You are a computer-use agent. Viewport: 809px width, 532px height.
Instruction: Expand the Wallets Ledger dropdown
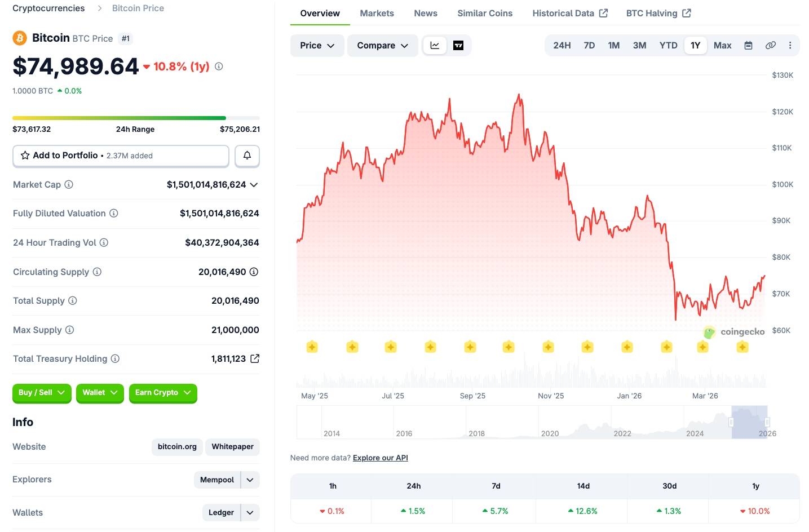[x=249, y=512]
